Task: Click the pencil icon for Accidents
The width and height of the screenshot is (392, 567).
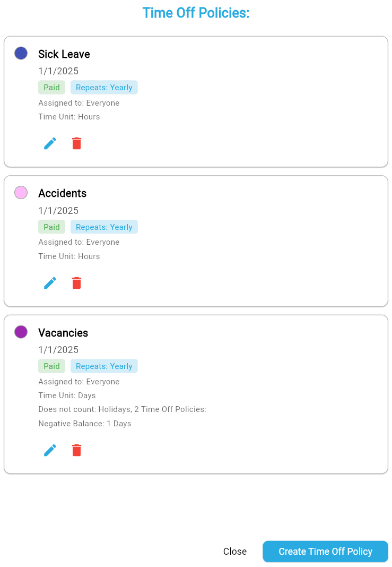Action: coord(50,283)
